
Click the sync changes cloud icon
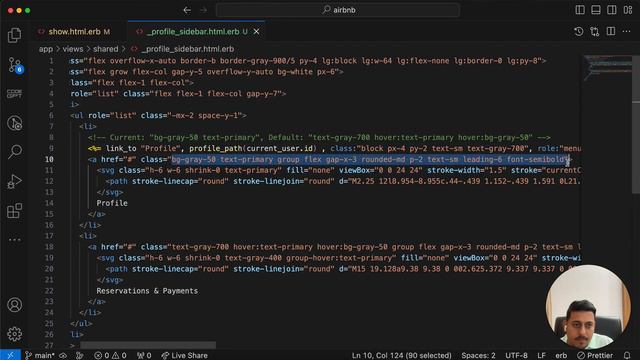click(x=63, y=355)
